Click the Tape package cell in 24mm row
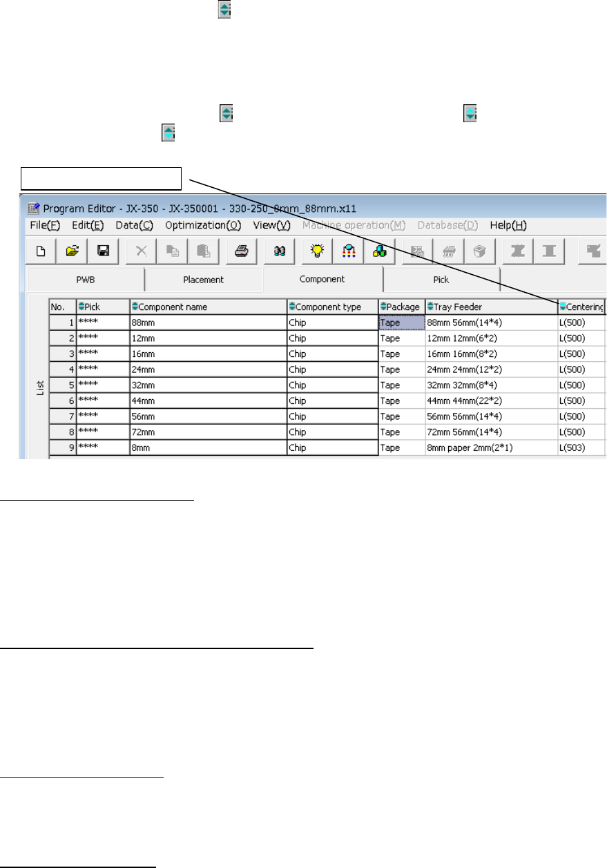607x868 pixels. pyautogui.click(x=402, y=369)
